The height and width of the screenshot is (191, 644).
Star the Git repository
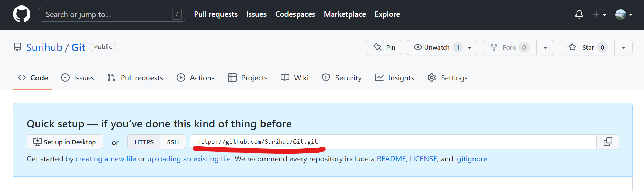588,47
